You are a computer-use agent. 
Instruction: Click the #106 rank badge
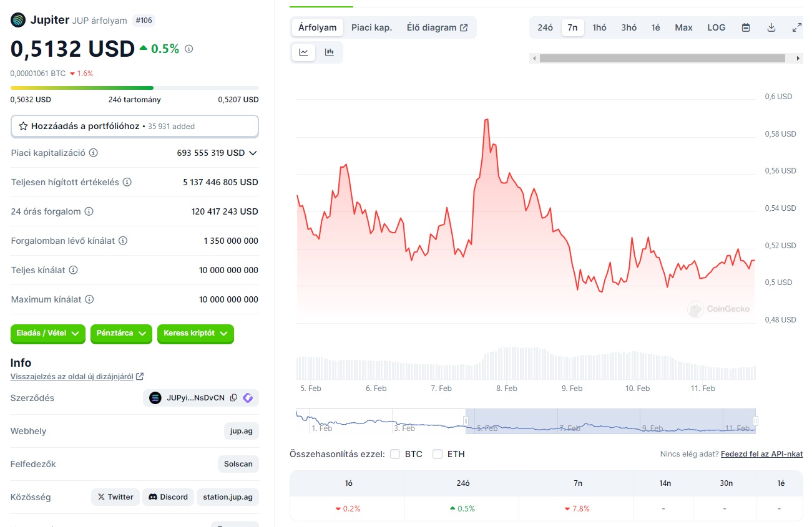click(144, 21)
